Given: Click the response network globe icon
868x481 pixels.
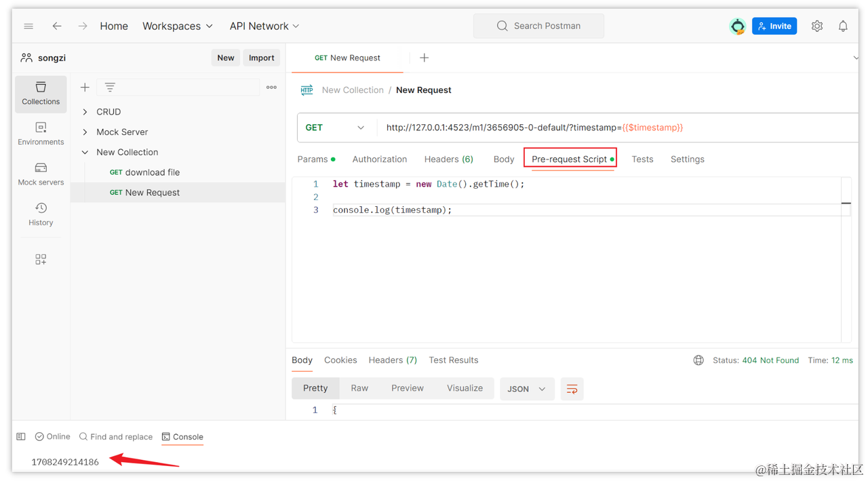Looking at the screenshot, I should pos(698,360).
